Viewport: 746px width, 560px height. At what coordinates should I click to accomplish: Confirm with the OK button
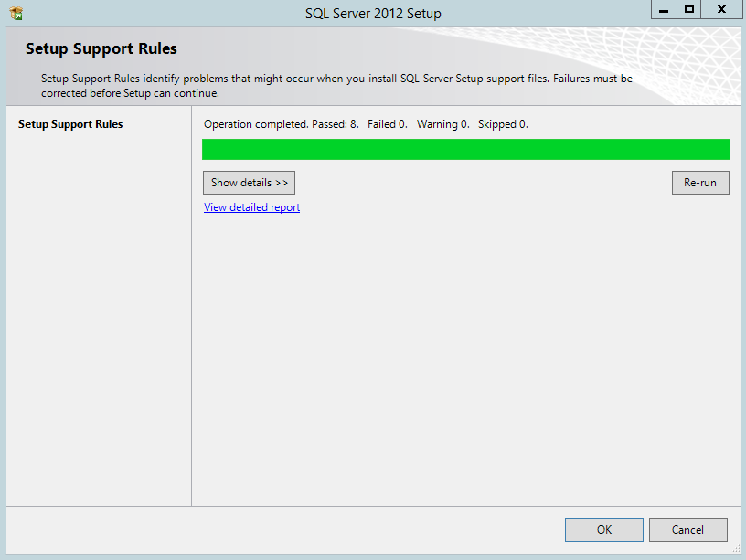tap(604, 530)
